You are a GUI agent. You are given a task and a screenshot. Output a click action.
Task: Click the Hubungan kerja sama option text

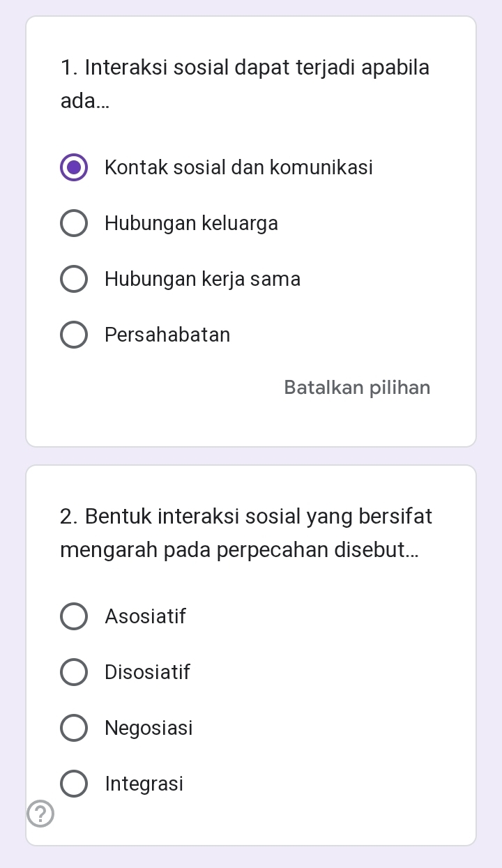tap(202, 280)
